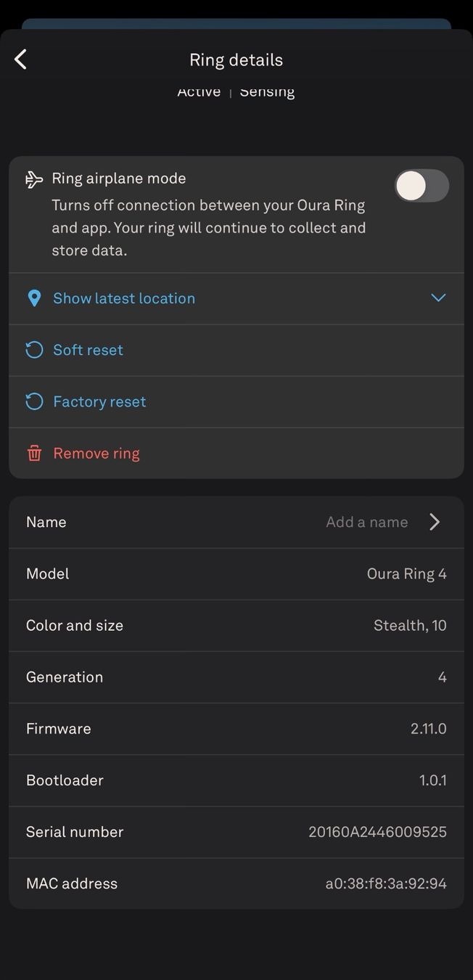The image size is (473, 980).
Task: Expand Show latest location chevron
Action: pos(438,298)
